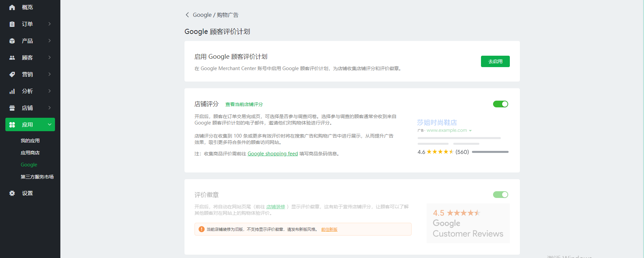The height and width of the screenshot is (258, 644).
Task: Click the 4.5 rating in the badge
Action: (x=438, y=213)
